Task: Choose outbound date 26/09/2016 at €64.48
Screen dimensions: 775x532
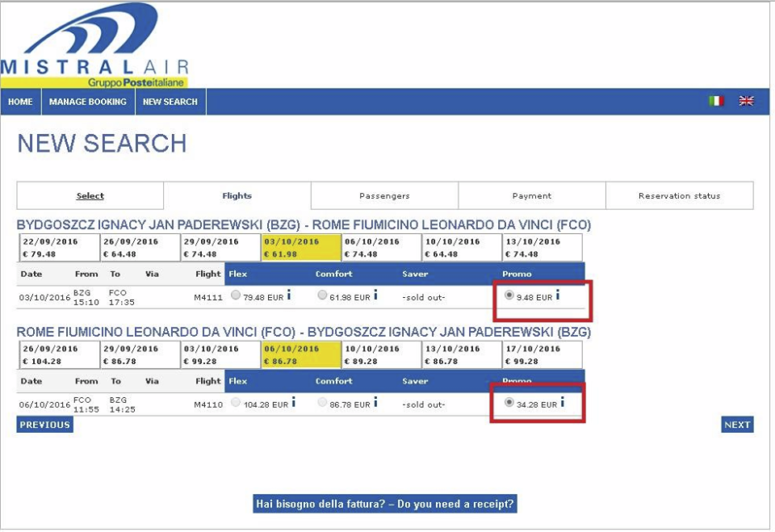Action: [x=140, y=248]
